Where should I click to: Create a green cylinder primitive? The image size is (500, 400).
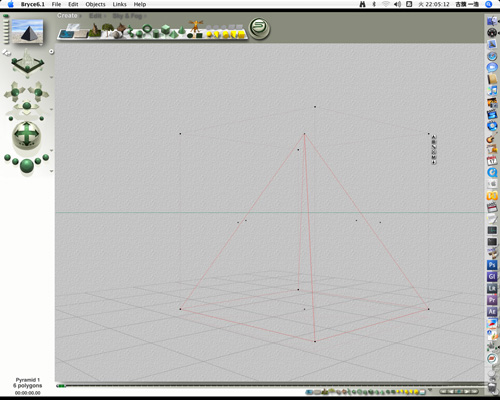pyautogui.click(x=156, y=33)
